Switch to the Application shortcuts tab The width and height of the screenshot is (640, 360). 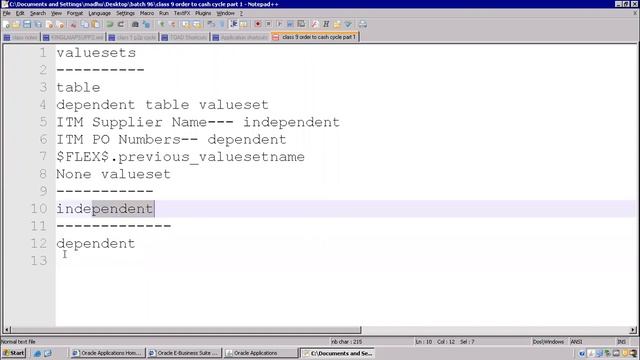pyautogui.click(x=240, y=37)
